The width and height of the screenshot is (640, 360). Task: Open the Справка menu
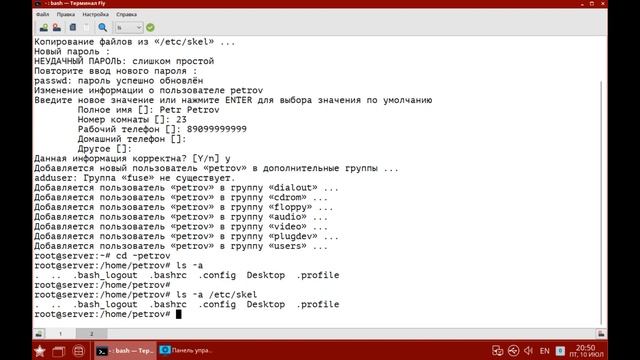[127, 14]
